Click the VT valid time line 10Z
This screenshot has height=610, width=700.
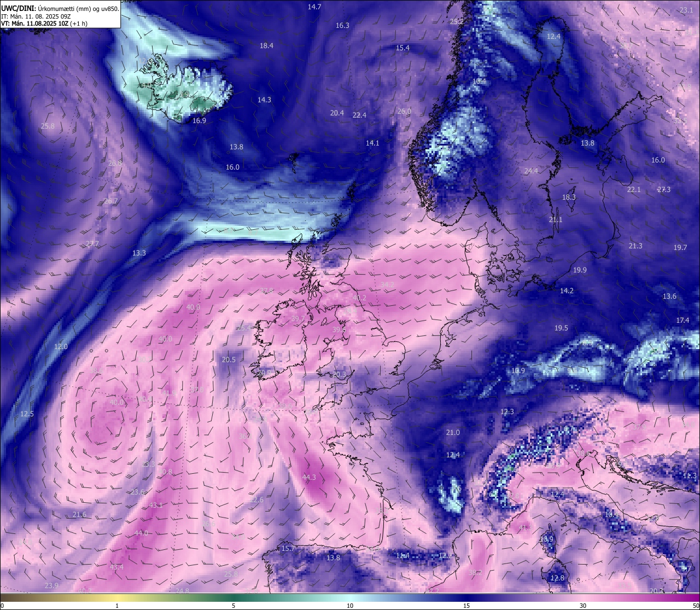[x=44, y=24]
